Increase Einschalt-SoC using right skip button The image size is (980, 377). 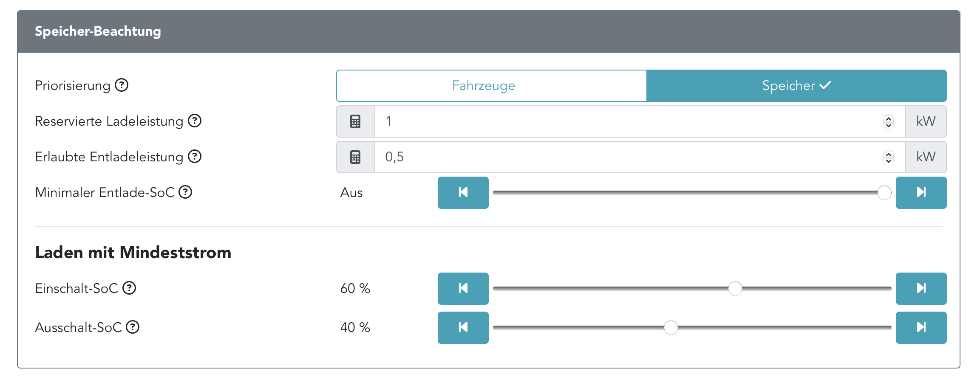pyautogui.click(x=921, y=289)
